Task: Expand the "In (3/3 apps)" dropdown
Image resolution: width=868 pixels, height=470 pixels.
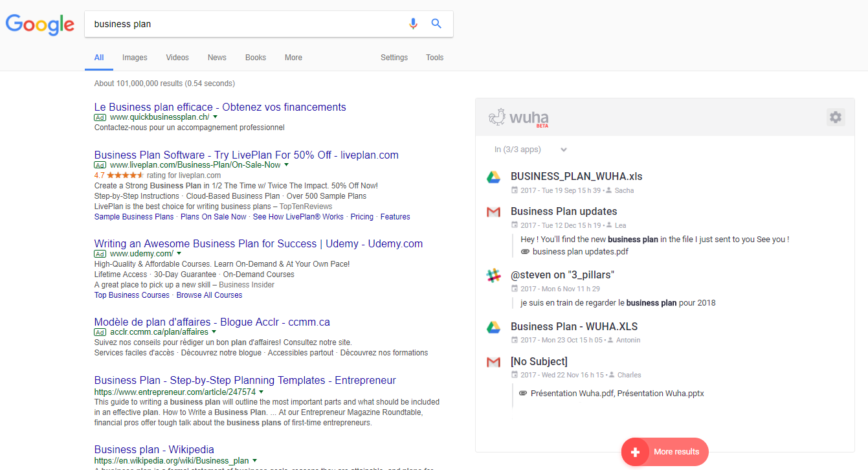Action: [563, 150]
